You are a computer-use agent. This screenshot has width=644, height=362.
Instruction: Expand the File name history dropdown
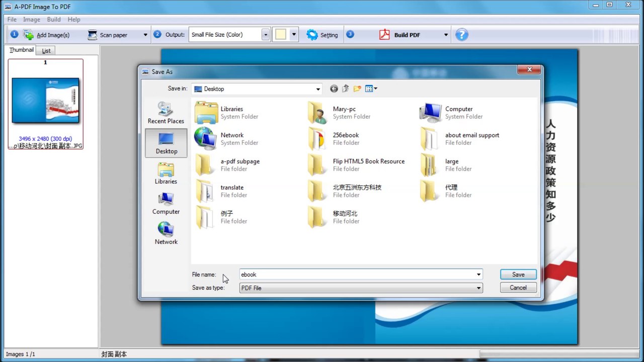click(x=478, y=275)
